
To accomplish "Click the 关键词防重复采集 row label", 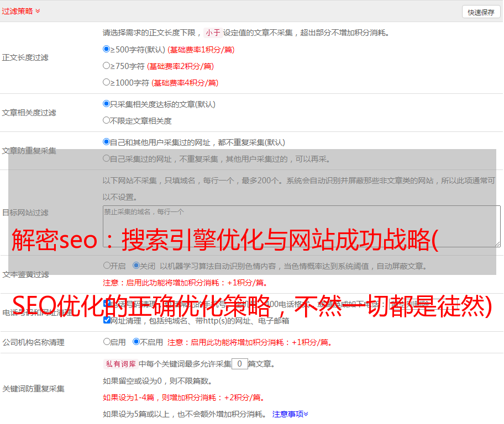I will pos(33,389).
